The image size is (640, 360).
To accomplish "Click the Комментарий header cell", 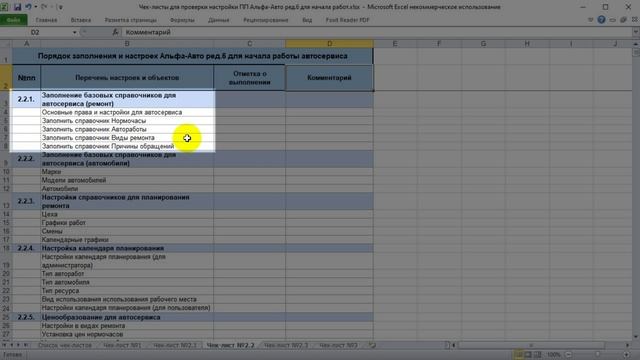I will pyautogui.click(x=329, y=78).
